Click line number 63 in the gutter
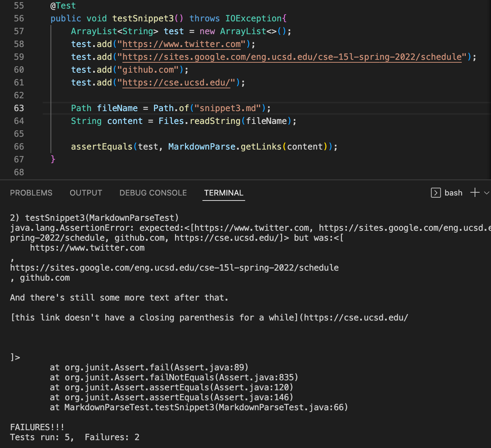The height and width of the screenshot is (448, 491). click(19, 108)
